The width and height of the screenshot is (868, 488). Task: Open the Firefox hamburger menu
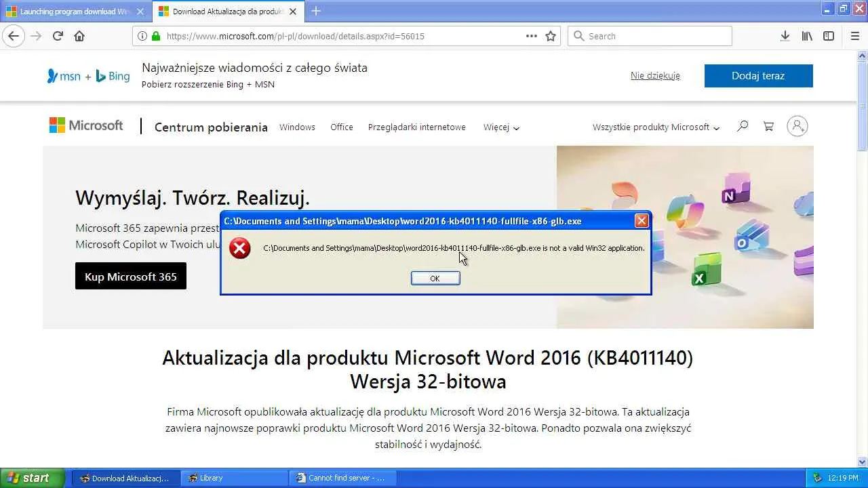pos(855,36)
